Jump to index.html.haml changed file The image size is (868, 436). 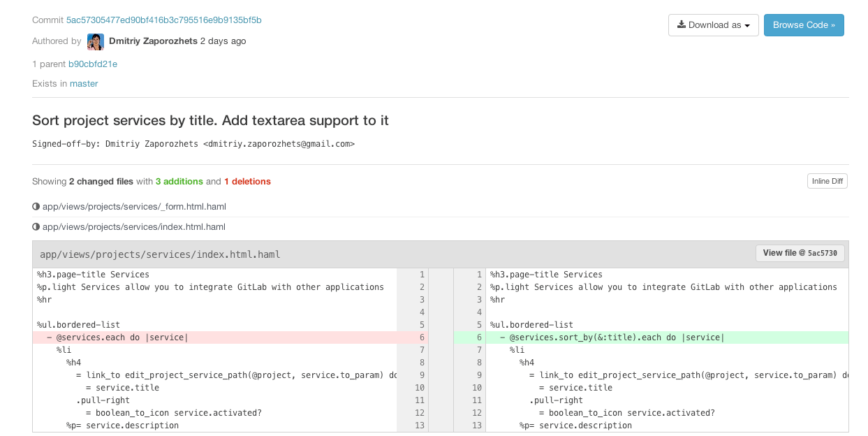134,227
